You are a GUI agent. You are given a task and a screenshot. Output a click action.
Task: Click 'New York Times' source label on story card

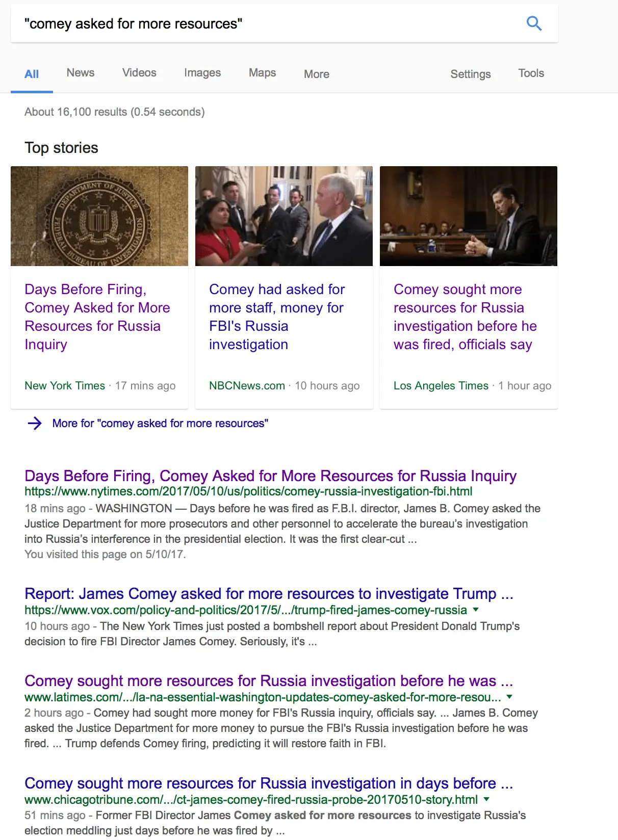point(65,386)
